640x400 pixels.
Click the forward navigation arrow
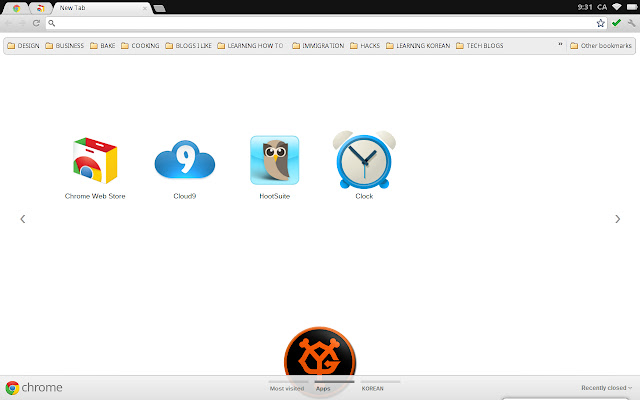[x=22, y=23]
